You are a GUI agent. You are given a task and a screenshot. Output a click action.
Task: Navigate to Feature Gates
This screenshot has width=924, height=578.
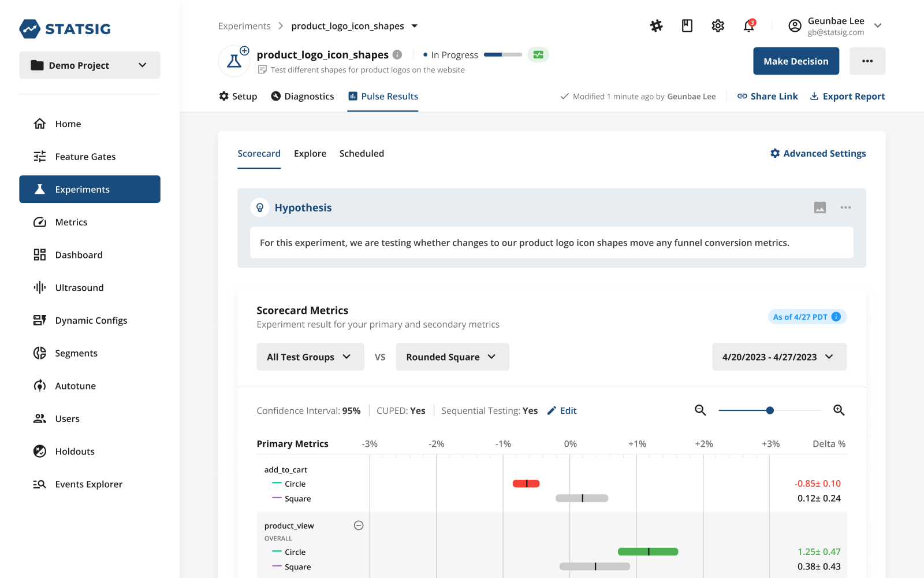click(85, 156)
